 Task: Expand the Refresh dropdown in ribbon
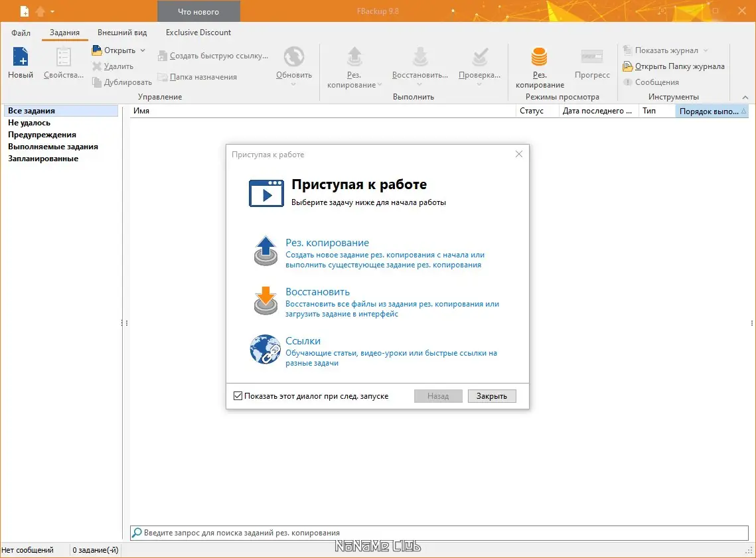coord(294,85)
